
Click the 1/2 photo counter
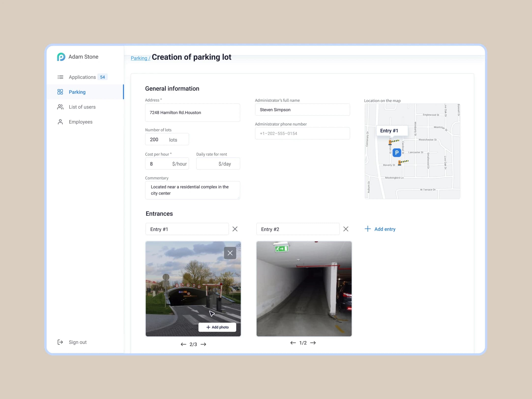click(x=303, y=343)
